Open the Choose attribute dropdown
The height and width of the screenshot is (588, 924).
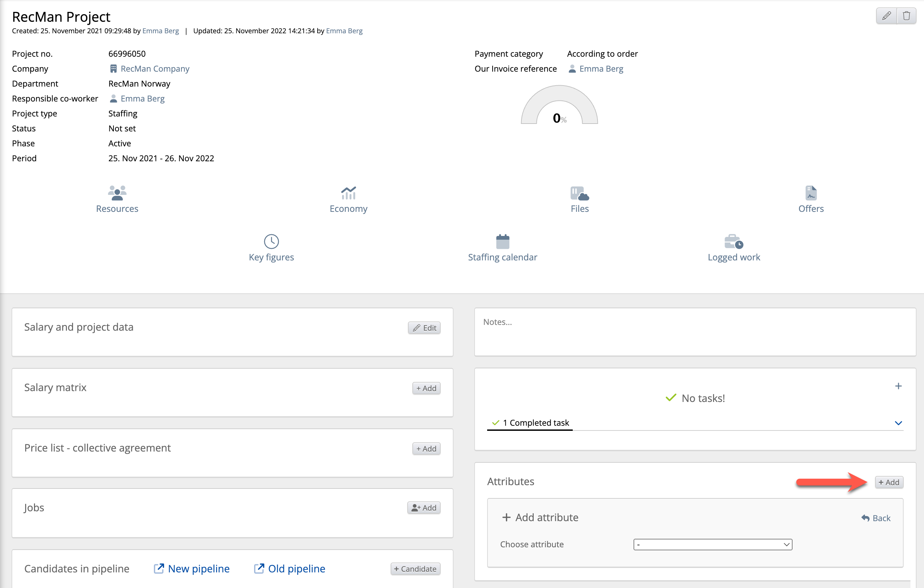point(713,544)
